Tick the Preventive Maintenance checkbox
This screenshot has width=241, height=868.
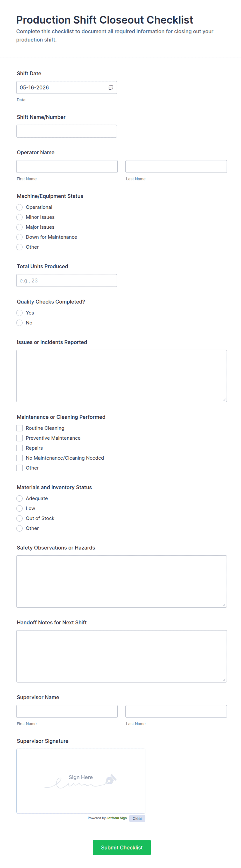(19, 438)
